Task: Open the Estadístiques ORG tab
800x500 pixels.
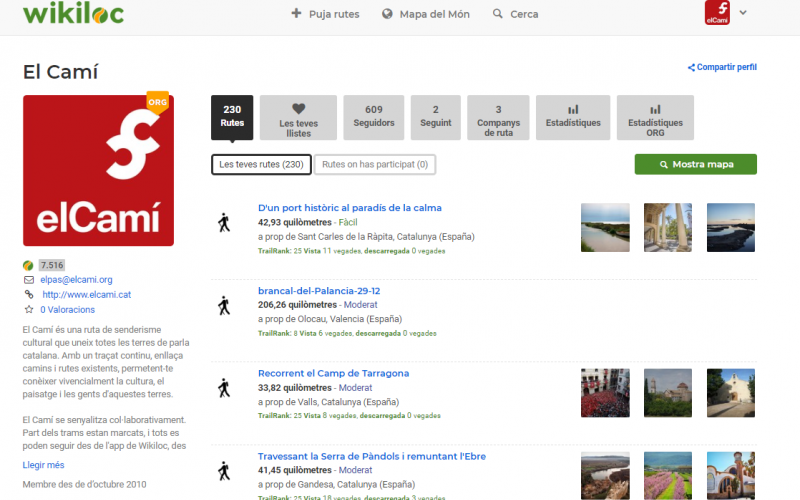Action: 655,117
